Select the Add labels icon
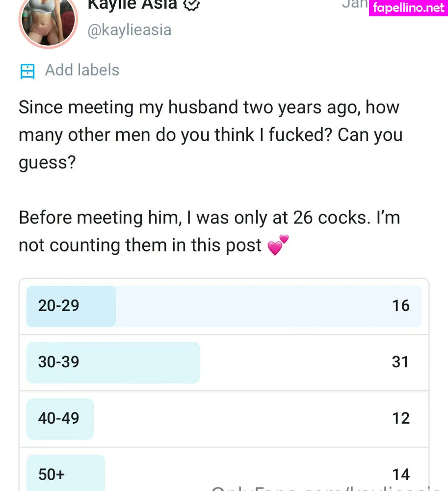 27,71
